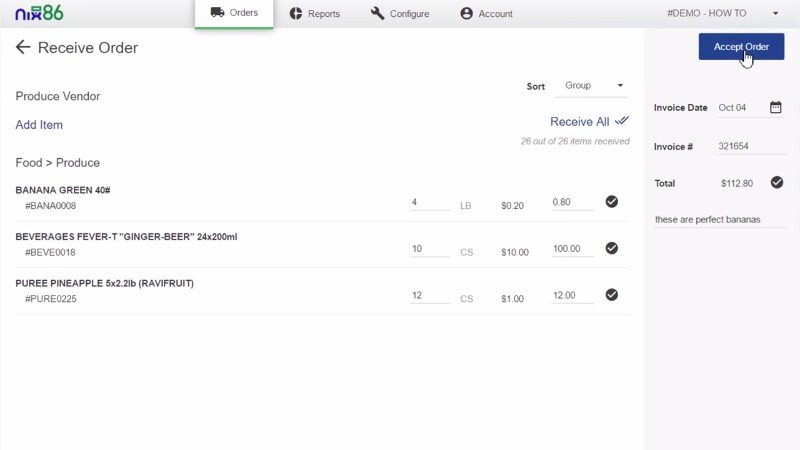Click the back arrow beside Receive Order
800x450 pixels.
[23, 48]
